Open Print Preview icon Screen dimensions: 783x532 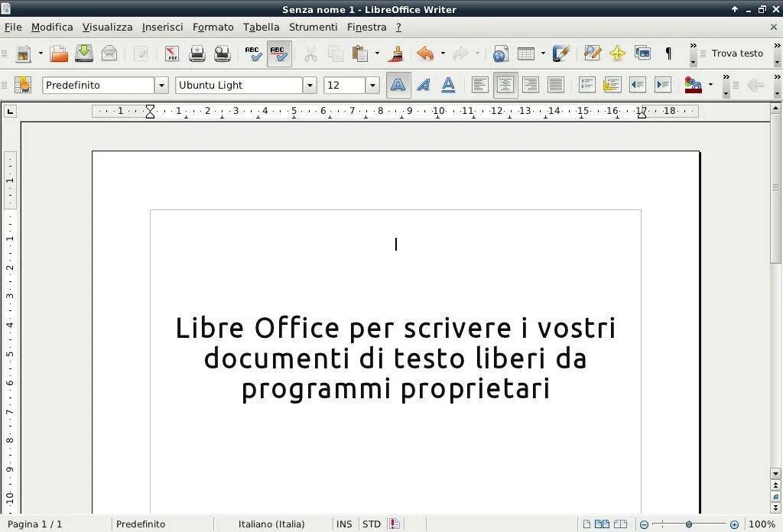223,54
